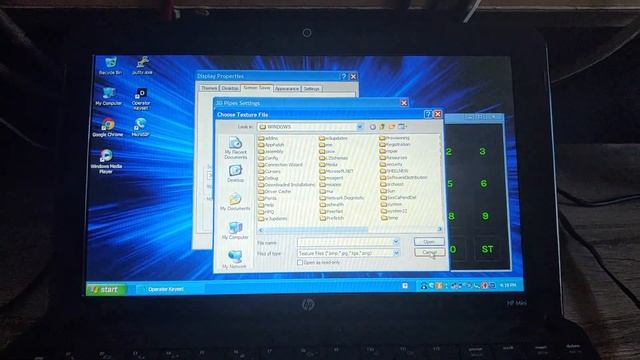
Task: Go to My Documents in the places bar
Action: pyautogui.click(x=235, y=202)
